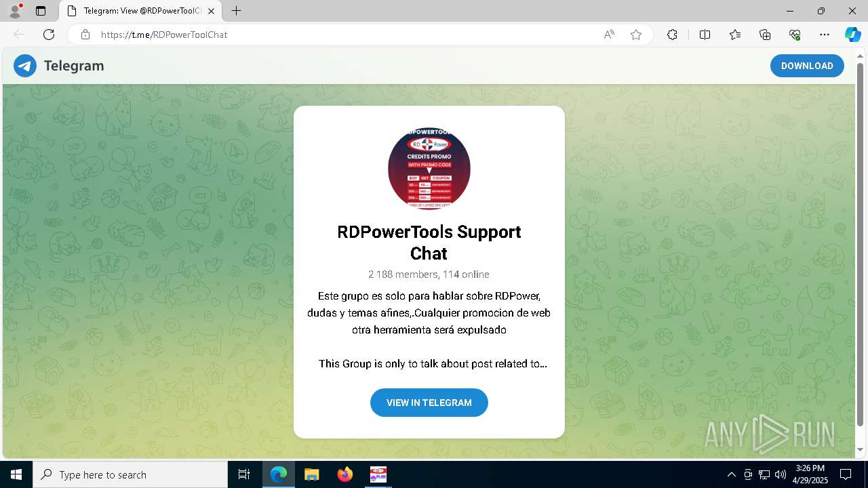Open the RDPower app on the taskbar
Screen dimensions: 868x488
click(x=378, y=474)
